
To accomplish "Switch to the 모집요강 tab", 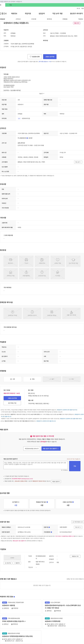I will pyautogui.click(x=2, y=19).
